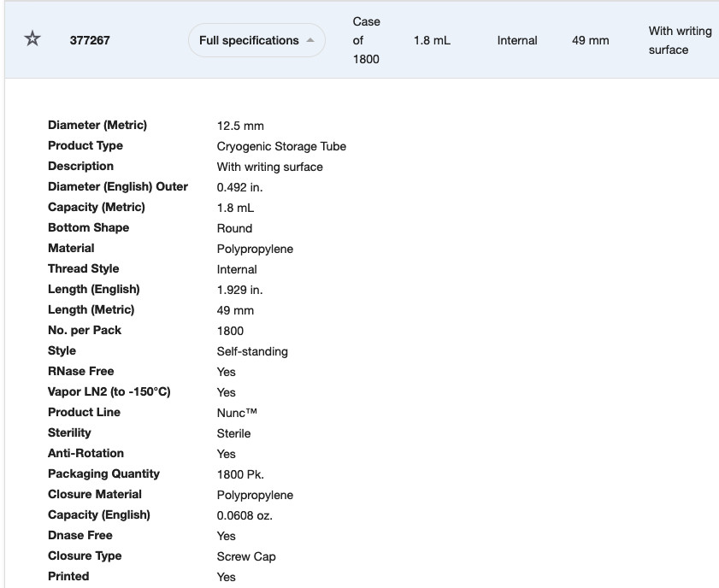
Task: Click the 1800 Pk. packaging quantity value
Action: [240, 474]
